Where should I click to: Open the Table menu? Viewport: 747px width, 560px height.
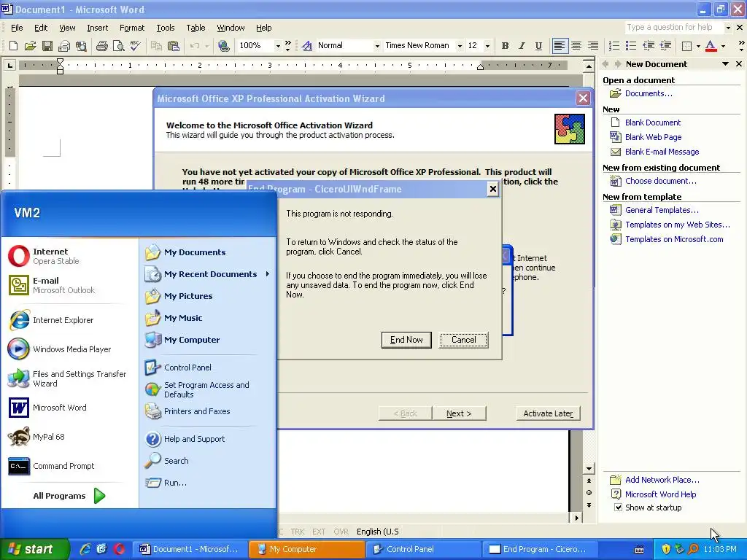coord(196,28)
